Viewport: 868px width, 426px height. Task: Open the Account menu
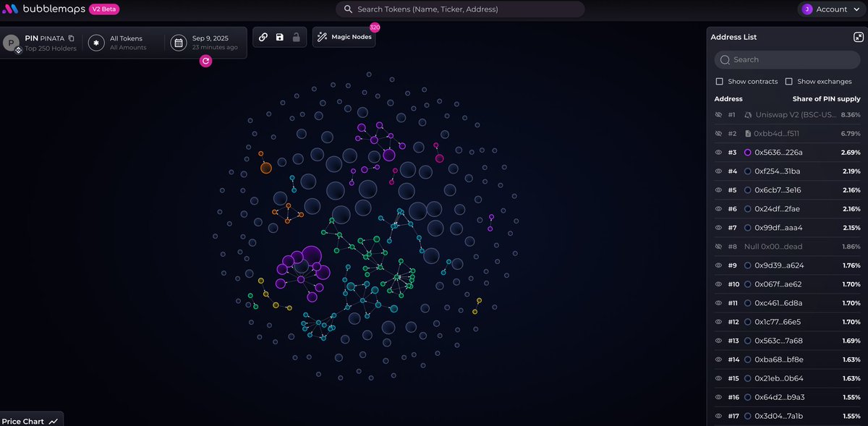pos(830,9)
